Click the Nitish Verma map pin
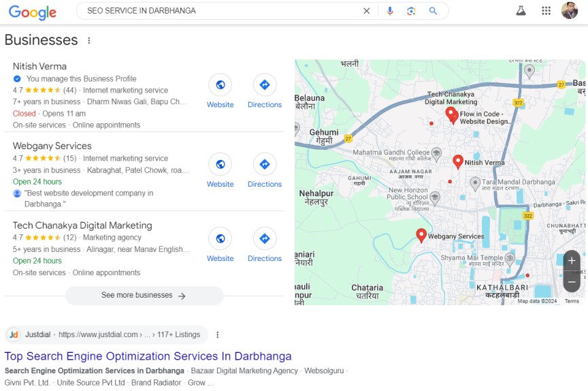Screen dimensions: 588x391 tap(458, 161)
